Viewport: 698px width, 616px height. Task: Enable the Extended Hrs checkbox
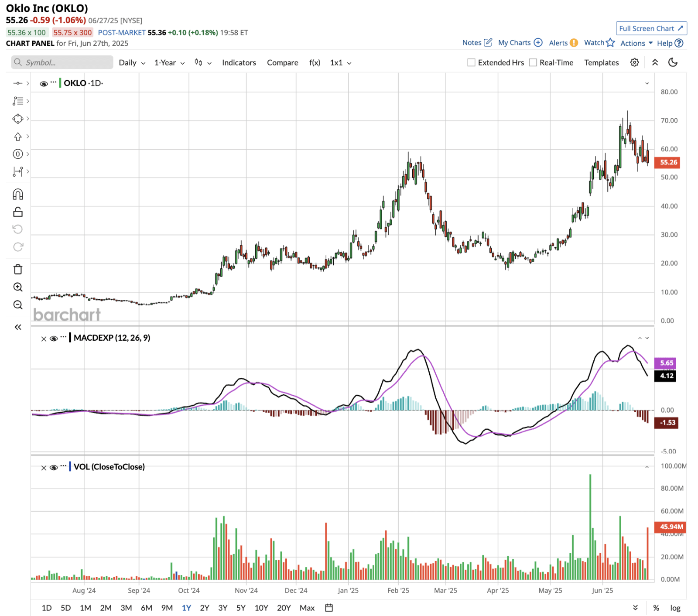471,62
